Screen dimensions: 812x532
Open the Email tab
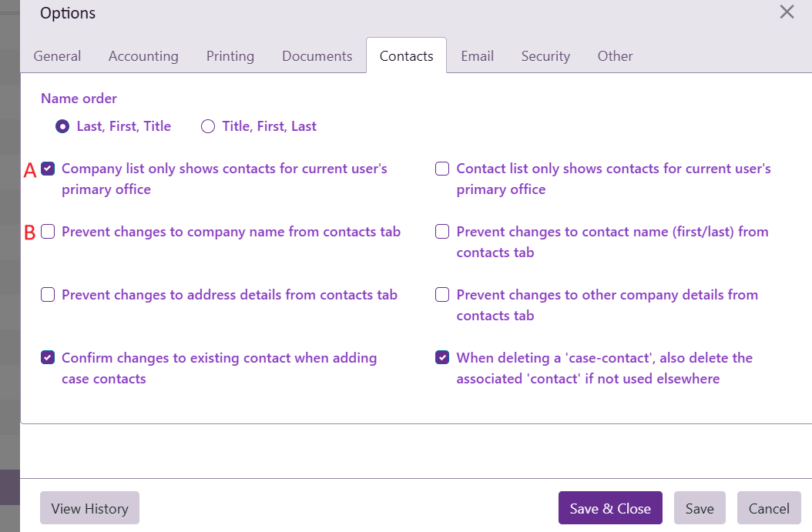(x=478, y=56)
